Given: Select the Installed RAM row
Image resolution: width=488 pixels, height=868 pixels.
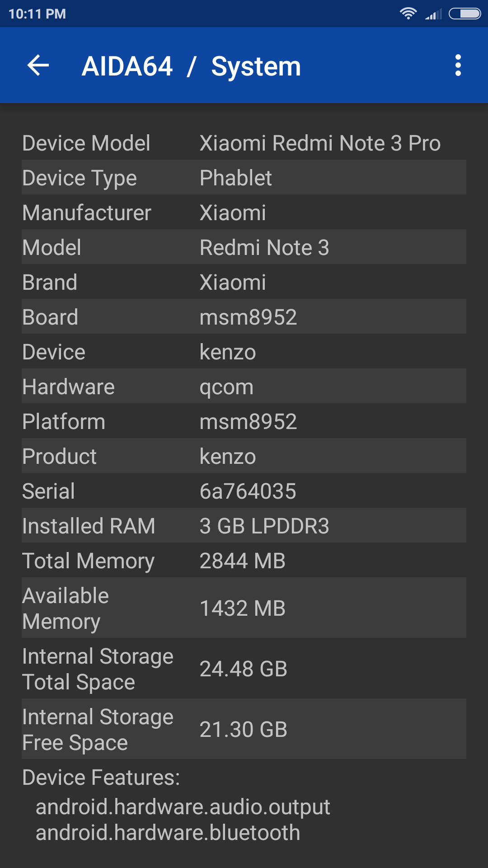Looking at the screenshot, I should click(244, 526).
